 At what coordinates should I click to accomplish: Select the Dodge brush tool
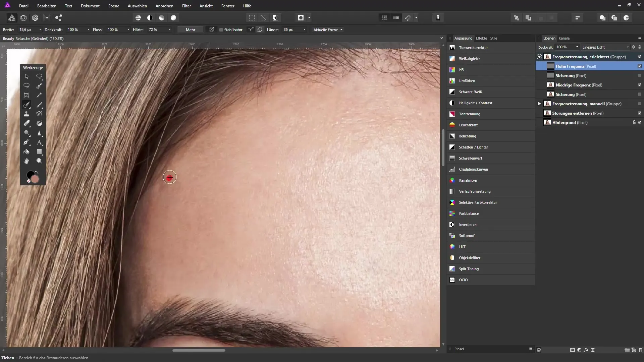[26, 133]
